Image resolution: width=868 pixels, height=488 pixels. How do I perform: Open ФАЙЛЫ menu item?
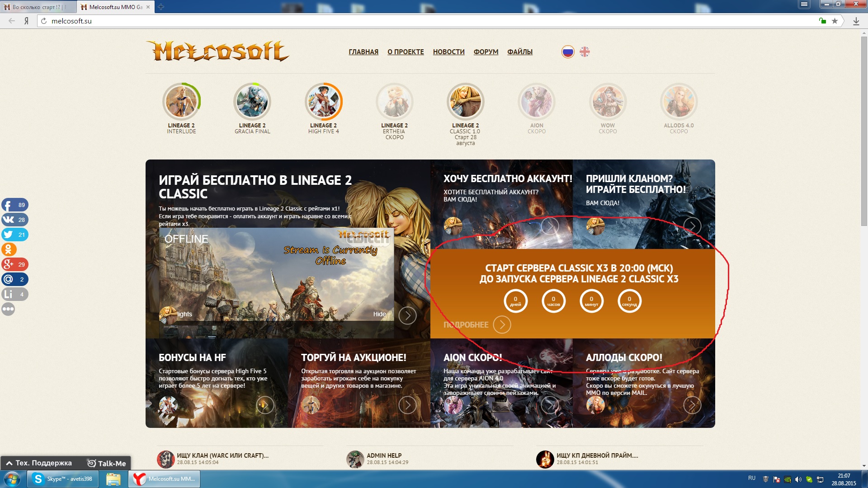tap(520, 52)
